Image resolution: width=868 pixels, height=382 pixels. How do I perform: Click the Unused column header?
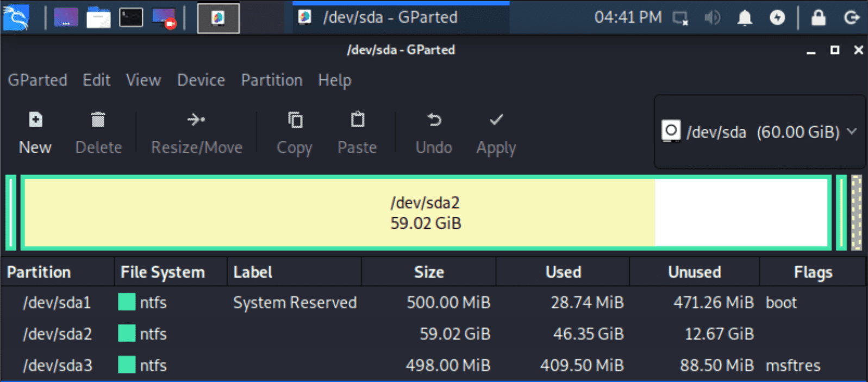click(695, 272)
